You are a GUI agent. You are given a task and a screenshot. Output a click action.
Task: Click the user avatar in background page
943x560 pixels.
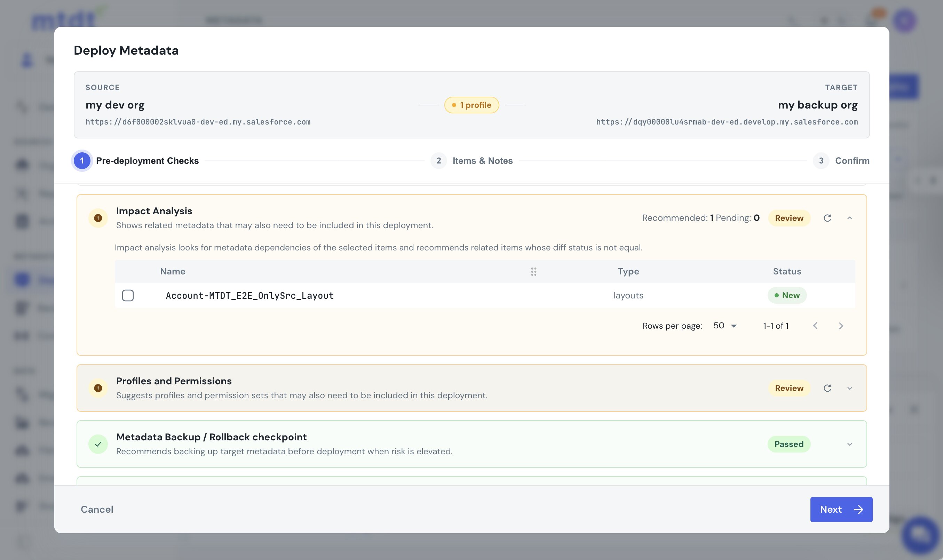pyautogui.click(x=905, y=21)
